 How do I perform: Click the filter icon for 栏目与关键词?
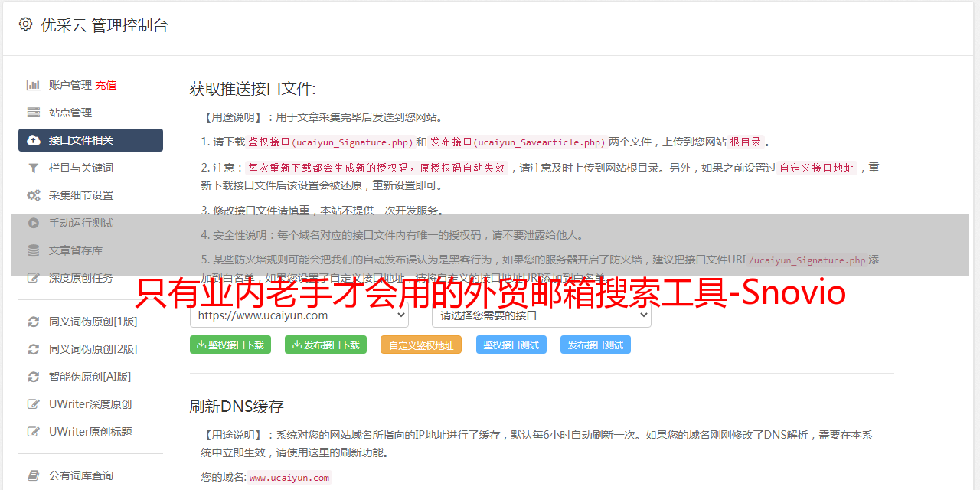pyautogui.click(x=34, y=168)
